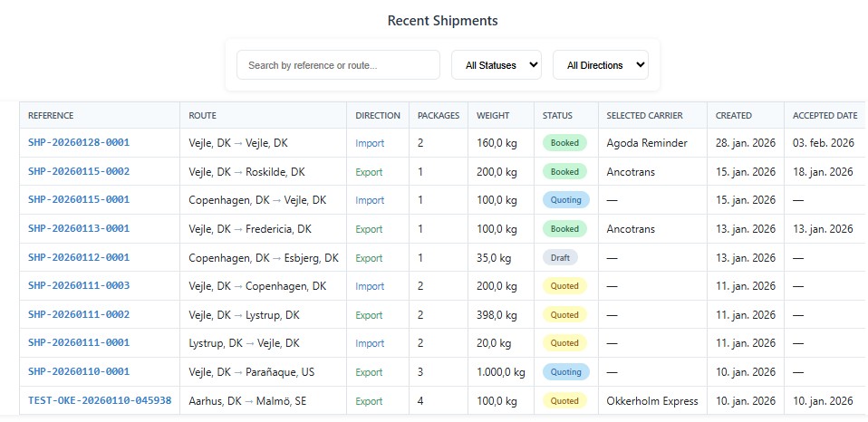Click route Aarhus, DK → Malmö, SE
868x422 pixels.
247,400
